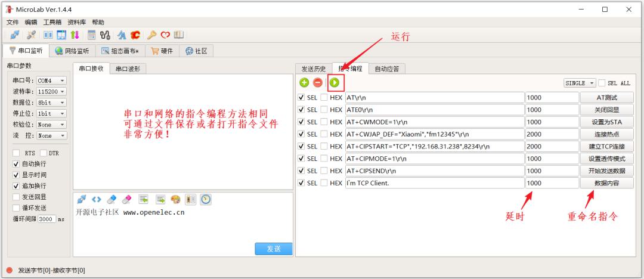Click the blue window layout toolbar icon
This screenshot has height=279, width=644.
[x=61, y=35]
